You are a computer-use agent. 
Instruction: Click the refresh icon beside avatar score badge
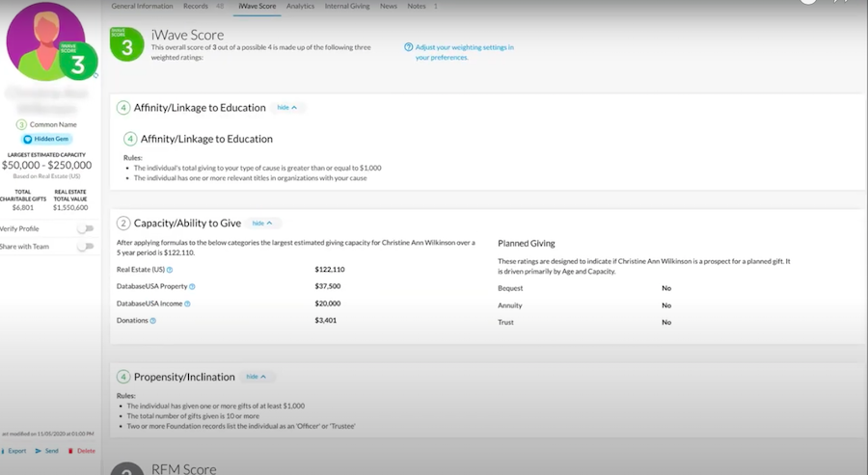(x=95, y=75)
